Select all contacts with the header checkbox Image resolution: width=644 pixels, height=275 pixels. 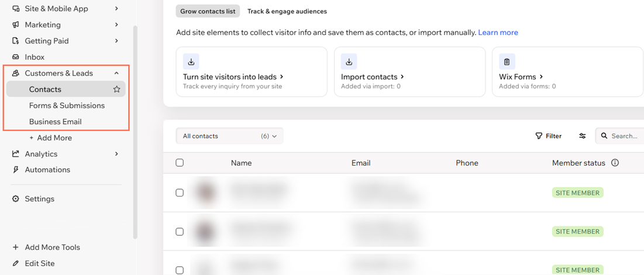[x=180, y=163]
